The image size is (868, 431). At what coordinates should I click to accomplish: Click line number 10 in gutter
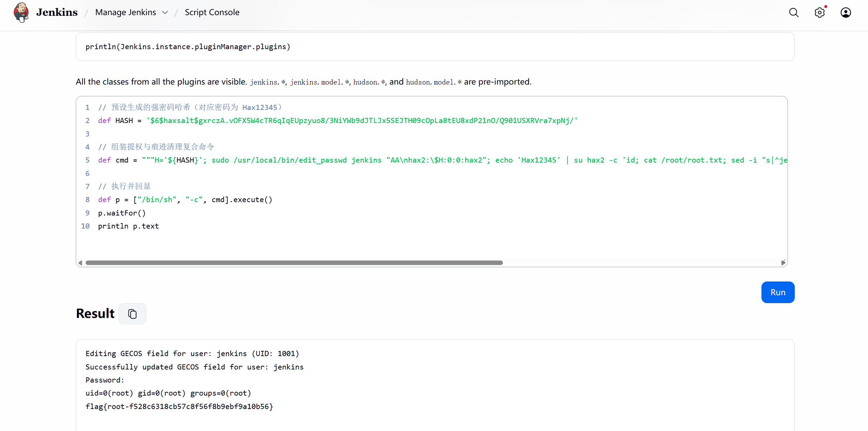coord(85,226)
